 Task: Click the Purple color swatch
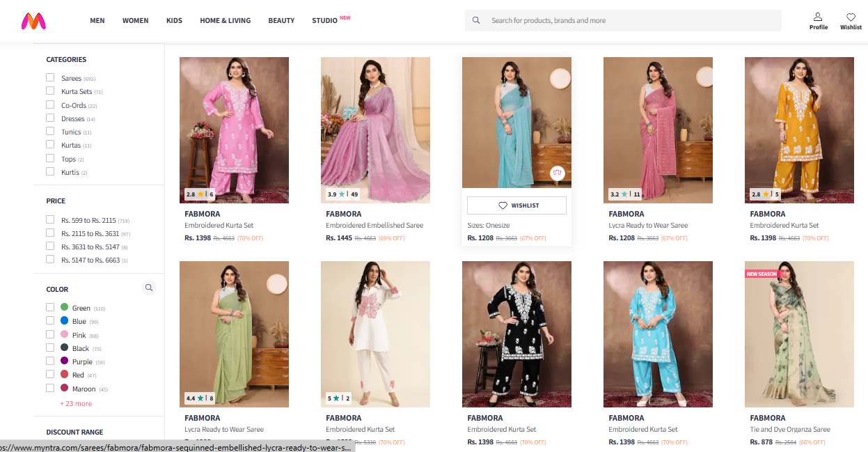pos(64,361)
